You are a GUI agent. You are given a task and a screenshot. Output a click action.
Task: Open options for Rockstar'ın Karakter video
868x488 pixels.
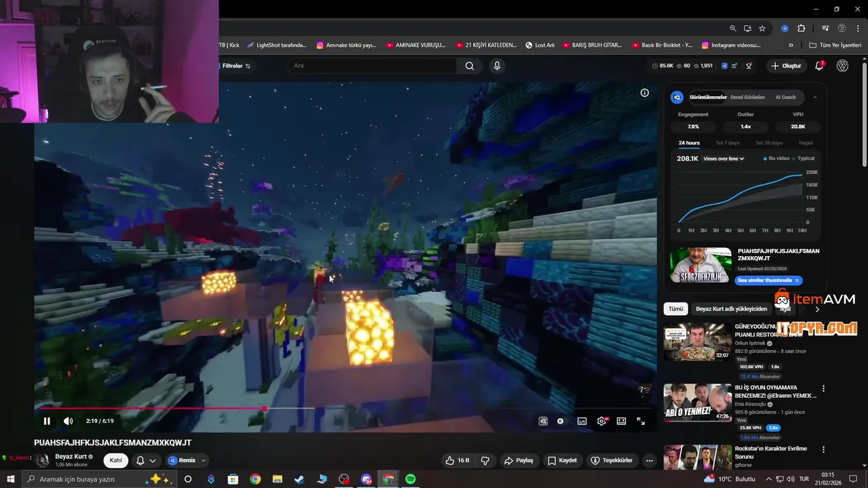(x=824, y=449)
